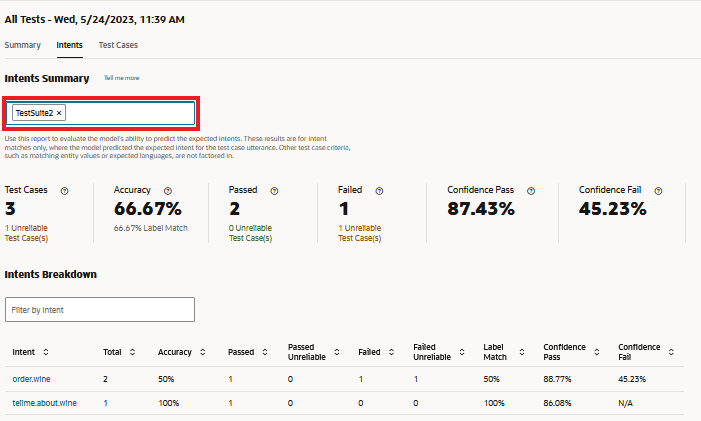Open the Tell me more link
Viewport: 701px width, 421px height.
(x=122, y=78)
